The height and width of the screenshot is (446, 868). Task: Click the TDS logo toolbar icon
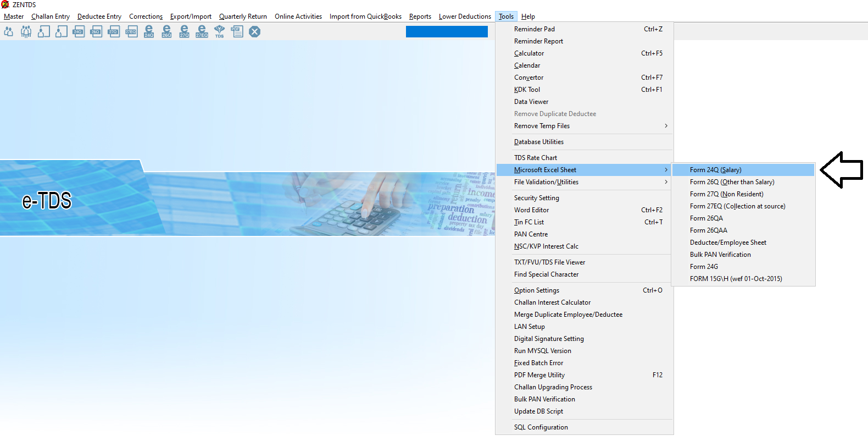(219, 31)
